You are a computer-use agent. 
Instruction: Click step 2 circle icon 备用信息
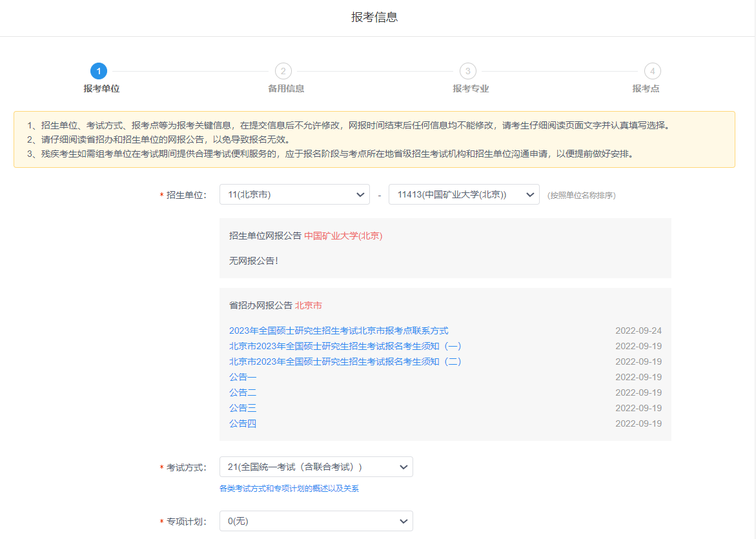(283, 71)
